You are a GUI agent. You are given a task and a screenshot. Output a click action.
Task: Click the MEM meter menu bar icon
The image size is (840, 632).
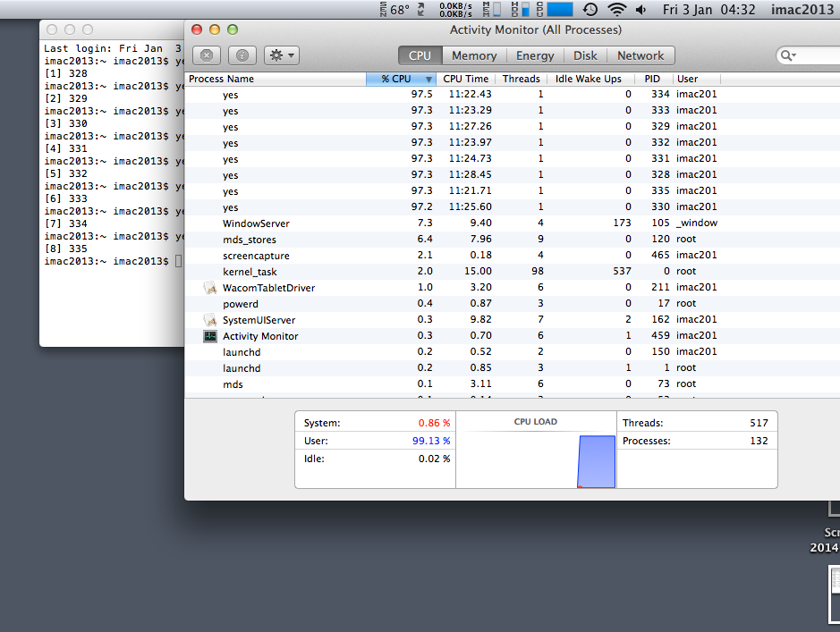[x=491, y=9]
